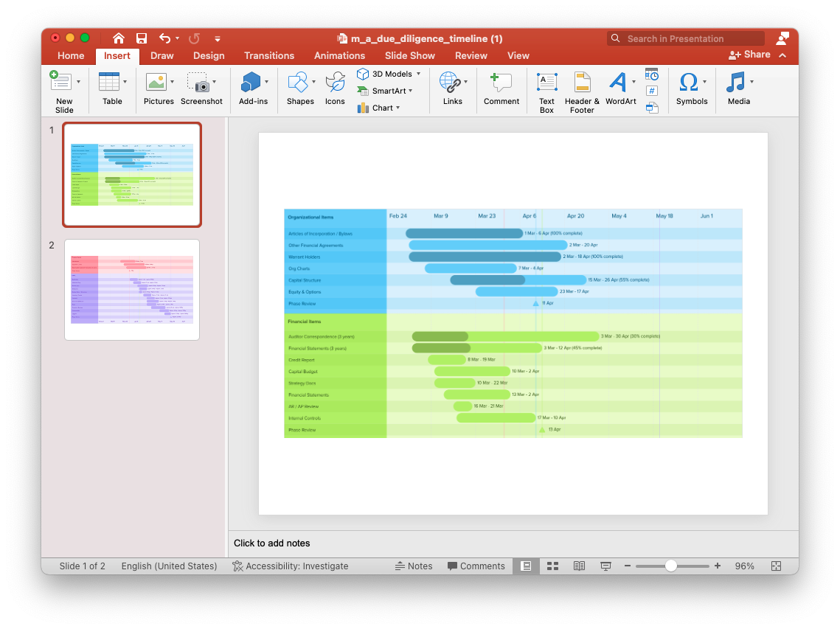Add a new Comment

pos(501,89)
